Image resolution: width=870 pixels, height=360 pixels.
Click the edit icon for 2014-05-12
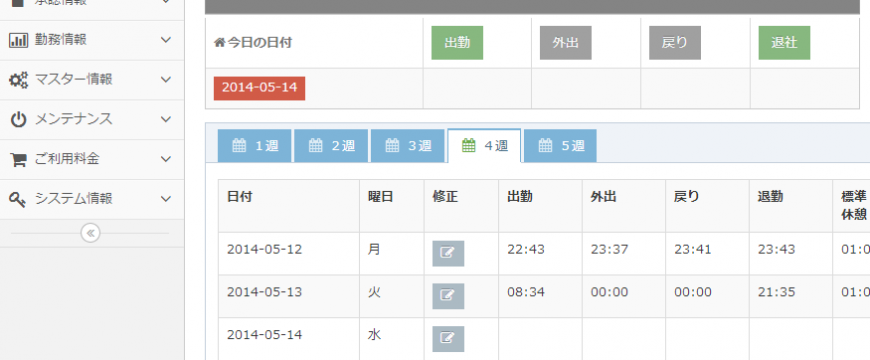[x=448, y=253]
